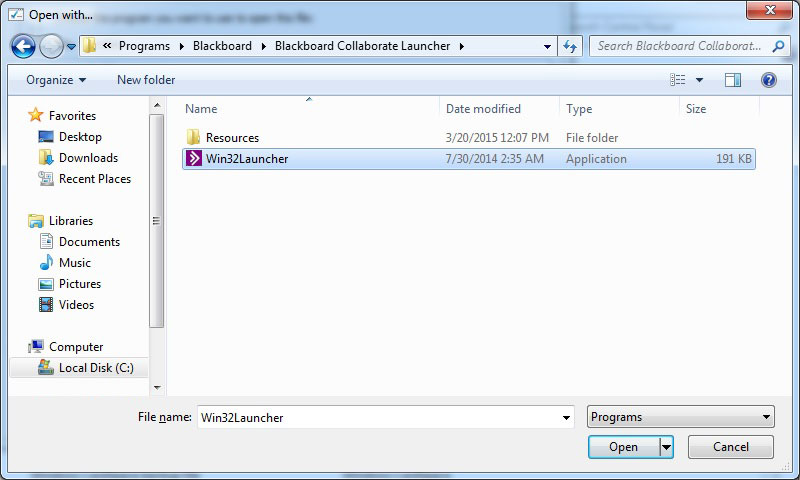Select Programs in the address breadcrumb
Image resolution: width=800 pixels, height=480 pixels.
[x=144, y=46]
